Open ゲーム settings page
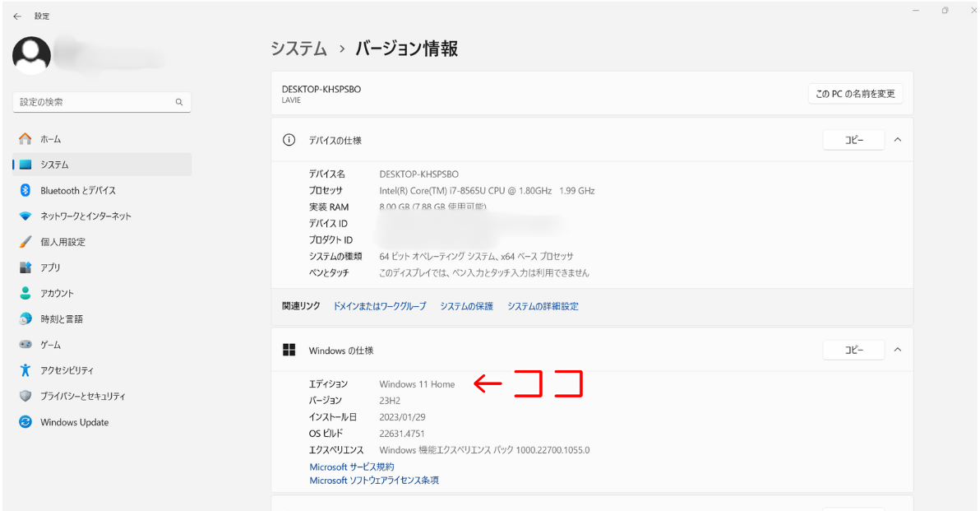The image size is (980, 511). pos(102,344)
